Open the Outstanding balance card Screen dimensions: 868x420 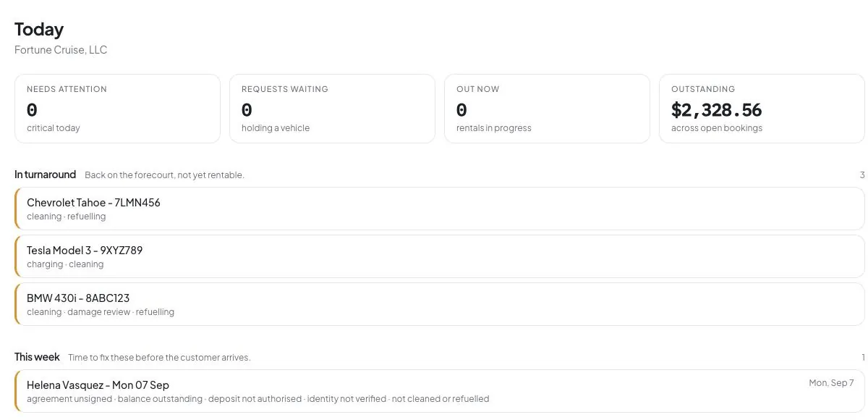(762, 109)
